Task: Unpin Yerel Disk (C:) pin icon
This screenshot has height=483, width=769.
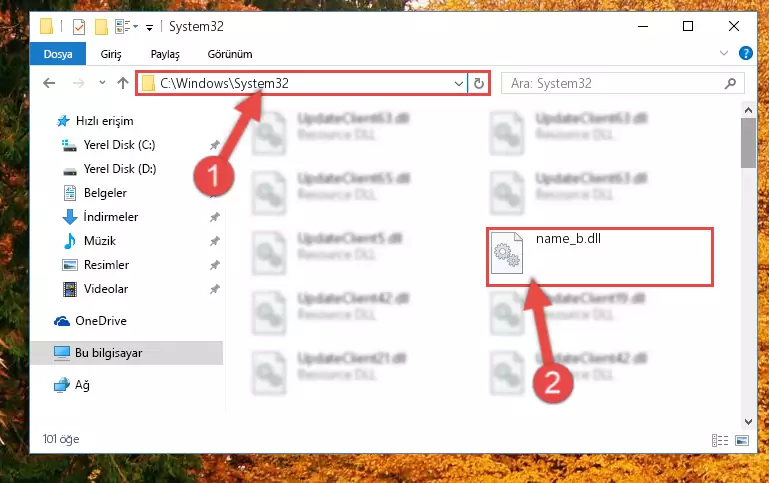Action: pyautogui.click(x=215, y=145)
